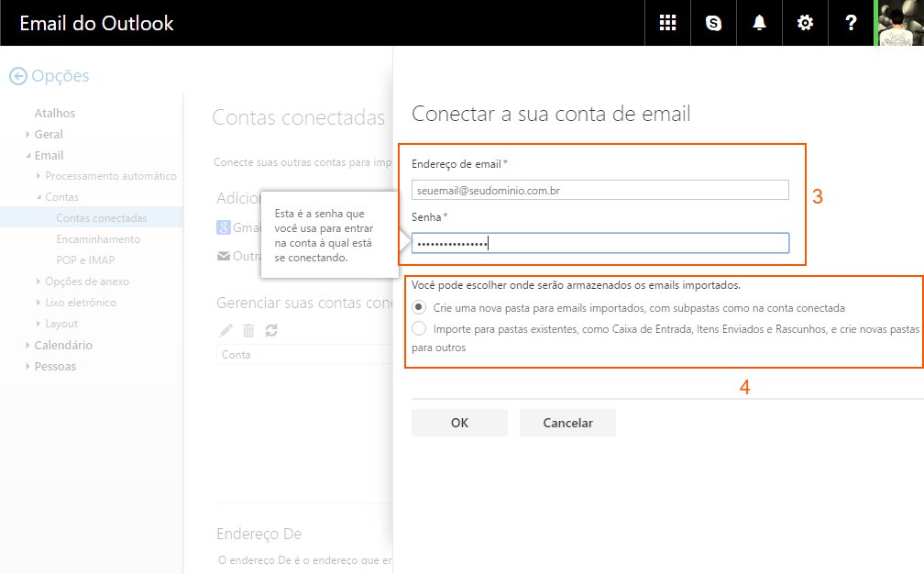924x574 pixels.
Task: Open notifications bell icon
Action: (759, 23)
